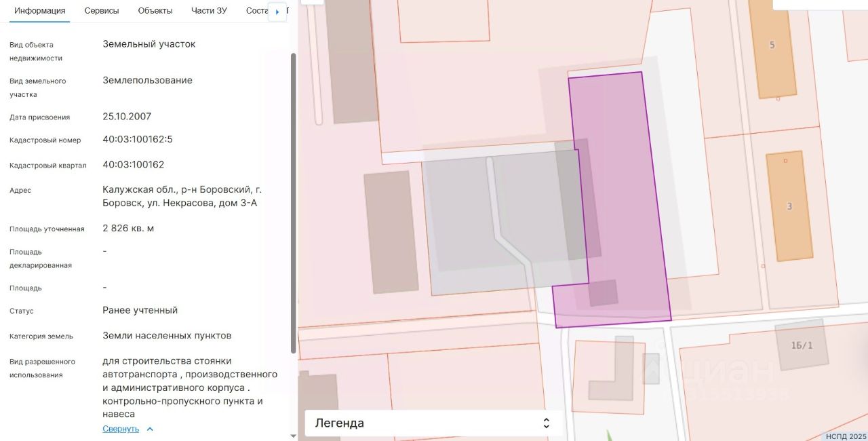The width and height of the screenshot is (868, 441).
Task: Click the info panel vertical scrollbar thumb
Action: pyautogui.click(x=293, y=204)
